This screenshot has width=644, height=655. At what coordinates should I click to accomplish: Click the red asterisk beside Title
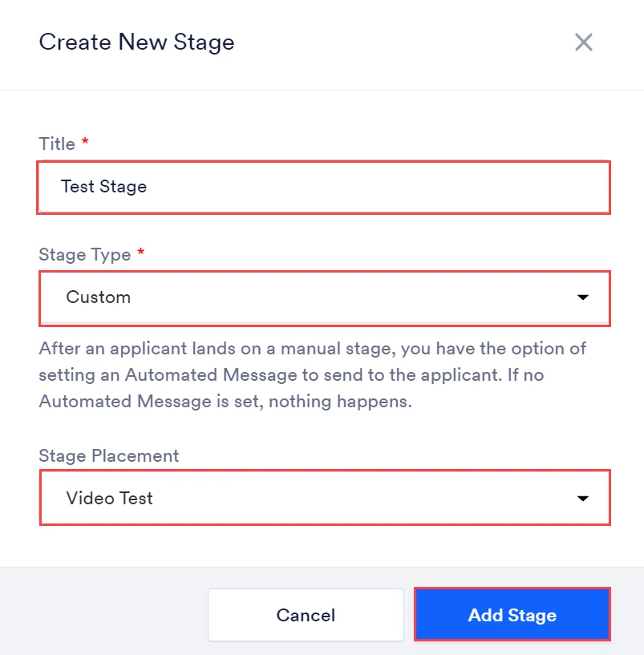pos(85,141)
